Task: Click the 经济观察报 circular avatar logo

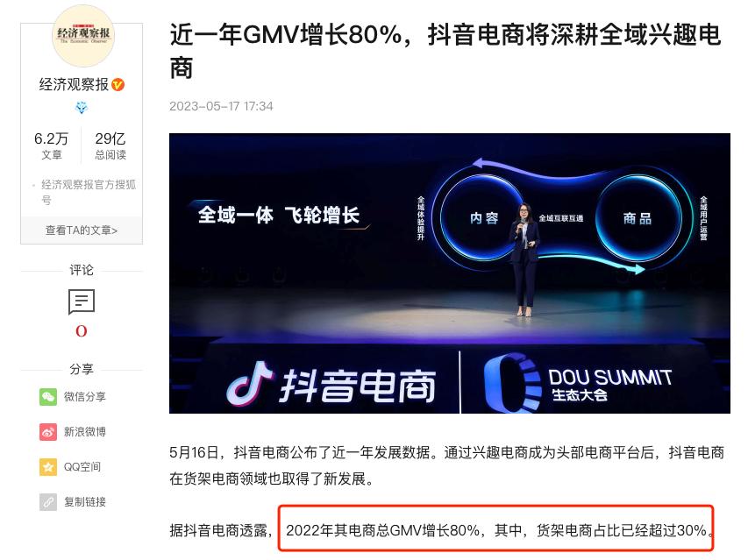Action: click(83, 35)
